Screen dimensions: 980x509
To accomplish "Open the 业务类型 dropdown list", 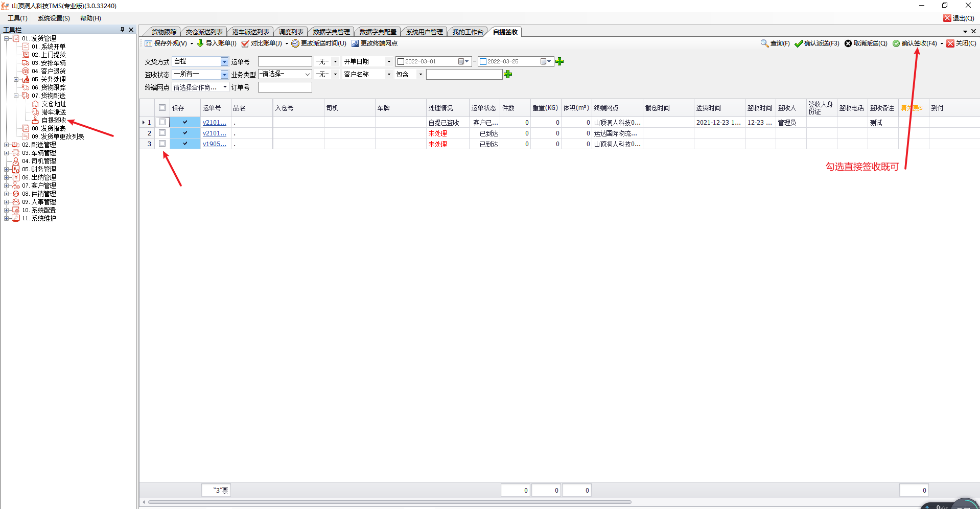I will 307,75.
